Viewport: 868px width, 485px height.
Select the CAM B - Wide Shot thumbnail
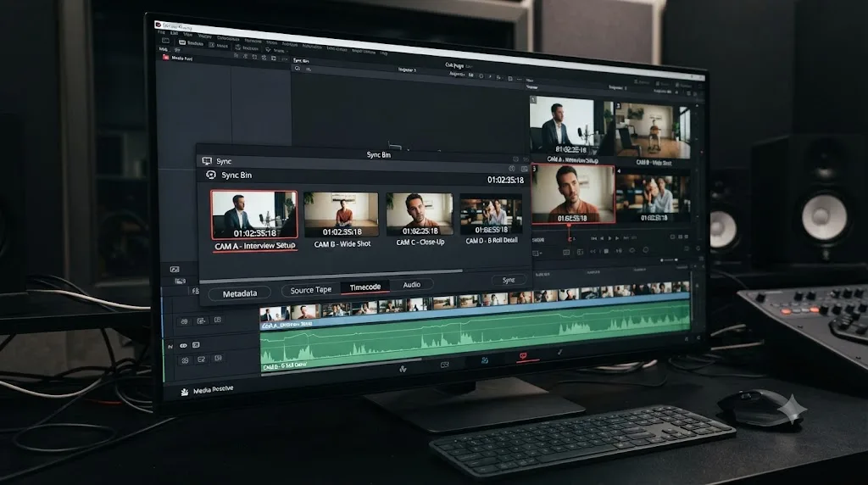click(x=341, y=215)
